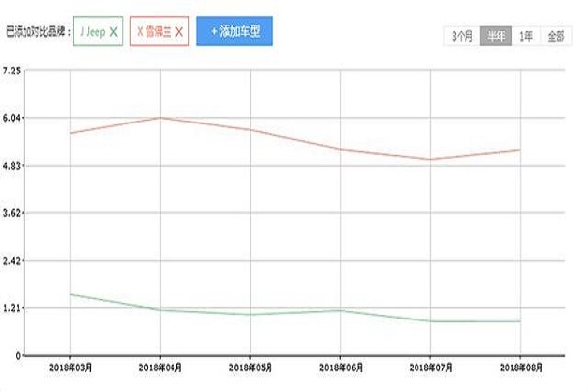Click red line peak at 2018年04月
Viewport: 588px width, 392px height.
click(x=160, y=118)
